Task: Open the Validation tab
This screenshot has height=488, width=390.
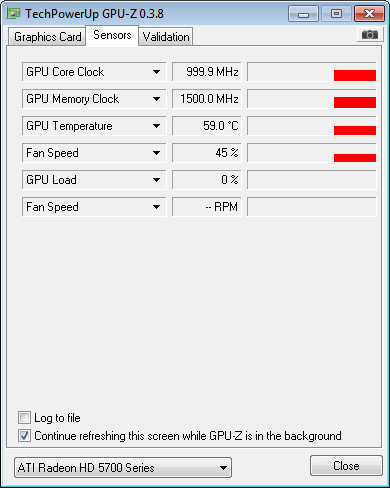Action: [166, 37]
